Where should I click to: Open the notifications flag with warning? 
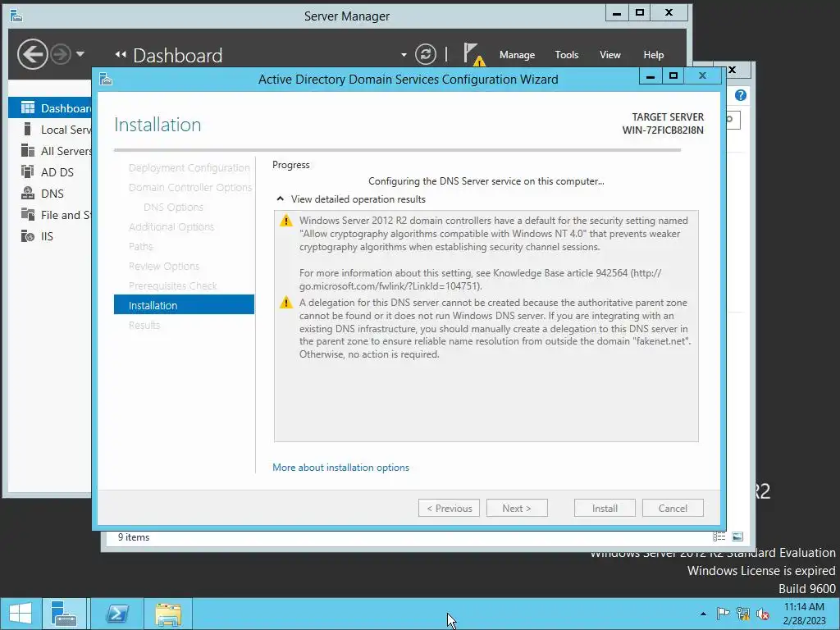point(473,54)
